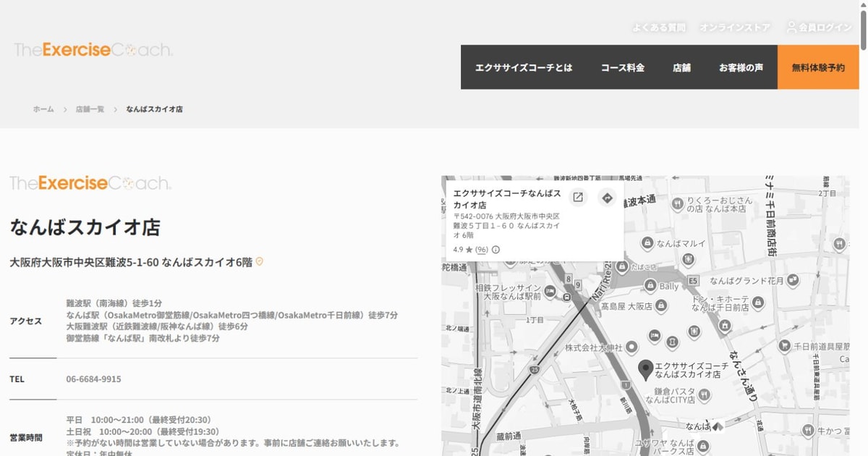Click the 相鉄フレッサイン hotel pin on map
Image resolution: width=868 pixels, height=456 pixels.
pyautogui.click(x=550, y=292)
